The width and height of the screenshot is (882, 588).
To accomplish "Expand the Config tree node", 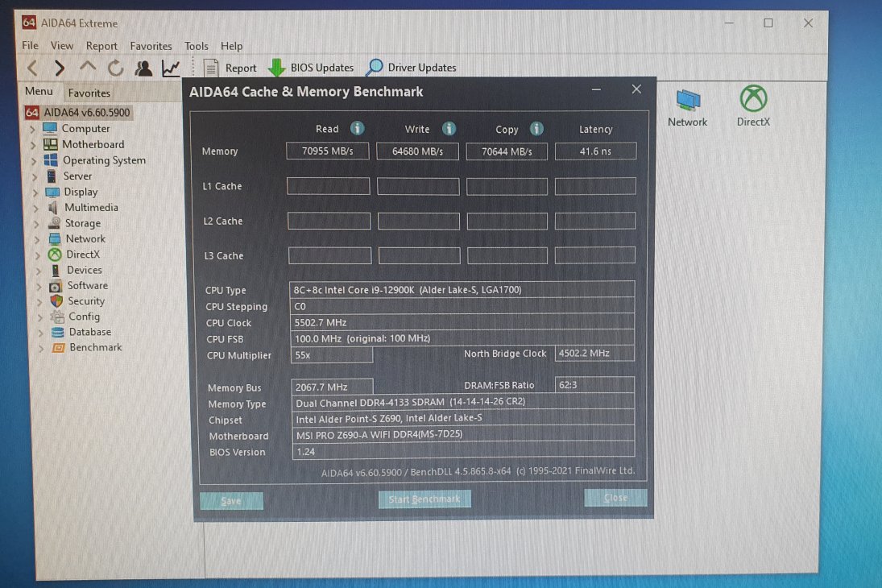I will pos(39,317).
